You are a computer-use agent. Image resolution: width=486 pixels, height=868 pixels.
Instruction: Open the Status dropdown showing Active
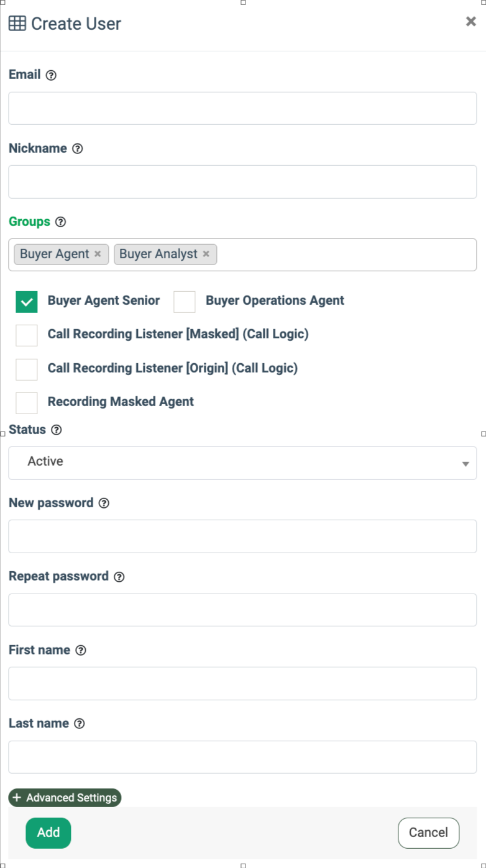(242, 463)
